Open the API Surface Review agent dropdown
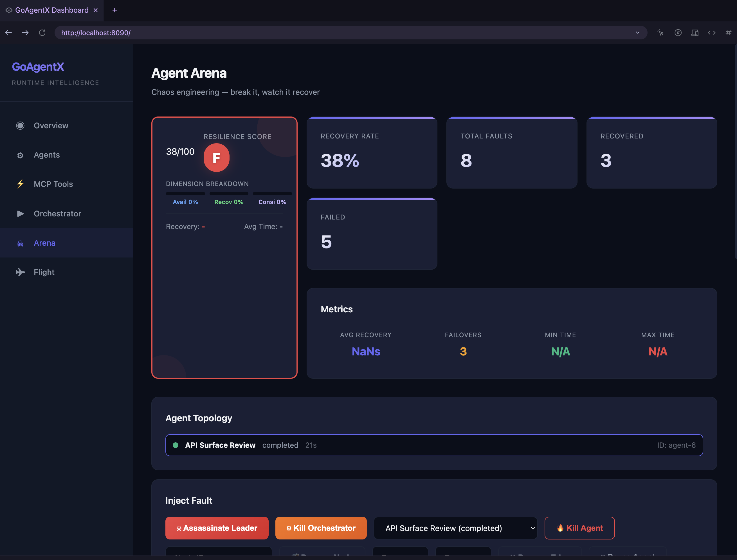The image size is (737, 560). tap(455, 528)
